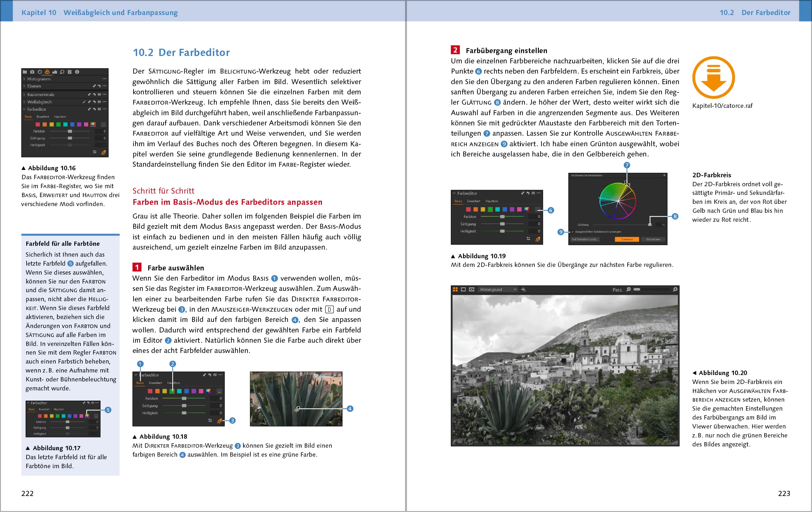812x512 pixels.
Task: Toggle the eye proof view in the viewer toolbar
Action: click(x=472, y=290)
